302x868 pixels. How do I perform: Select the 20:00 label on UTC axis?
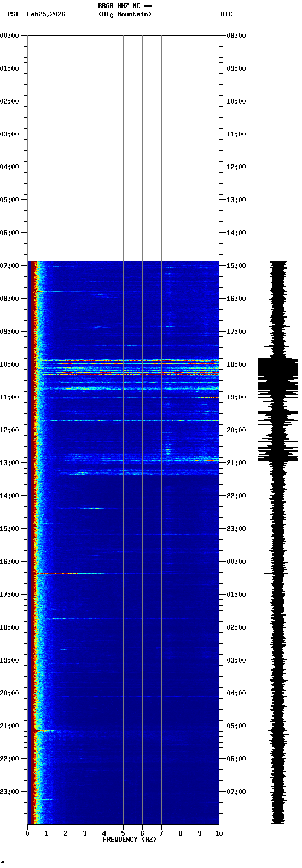(236, 430)
